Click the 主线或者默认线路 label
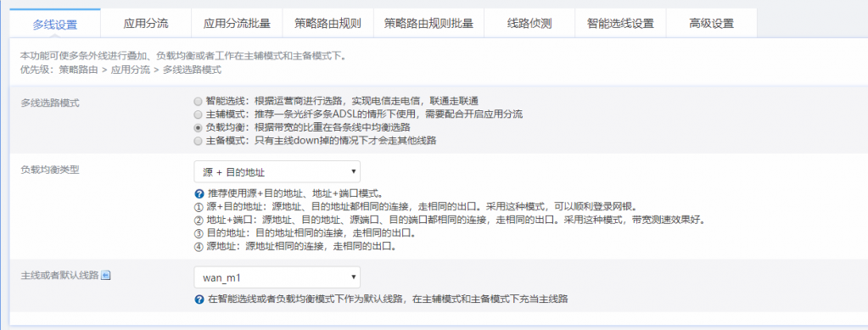This screenshot has height=330, width=868. (59, 275)
